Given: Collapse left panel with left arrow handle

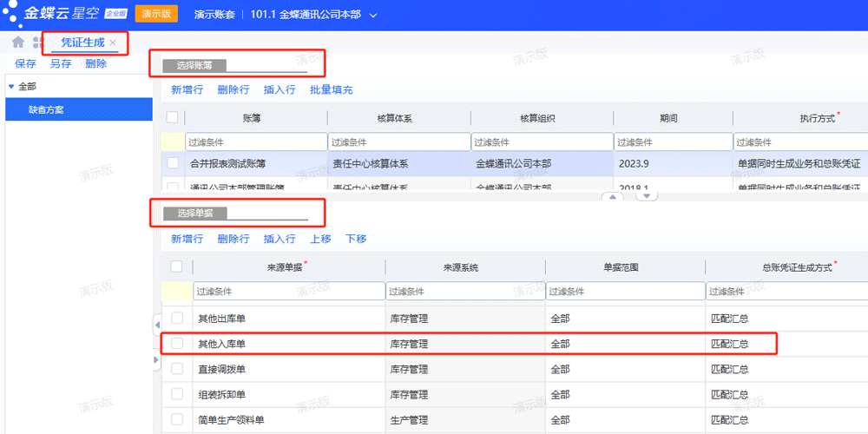Looking at the screenshot, I should 156,325.
